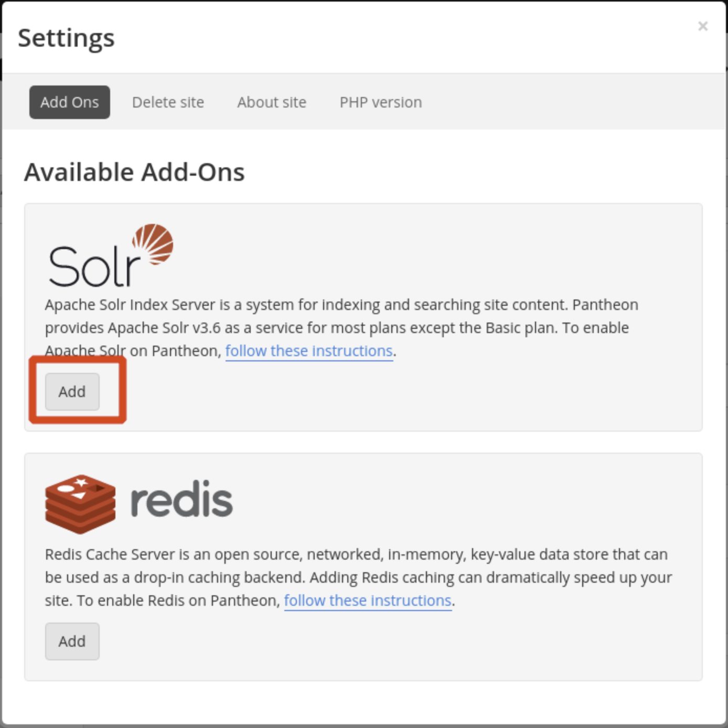Select the PHP version tab
The image size is (728, 728).
pos(380,102)
